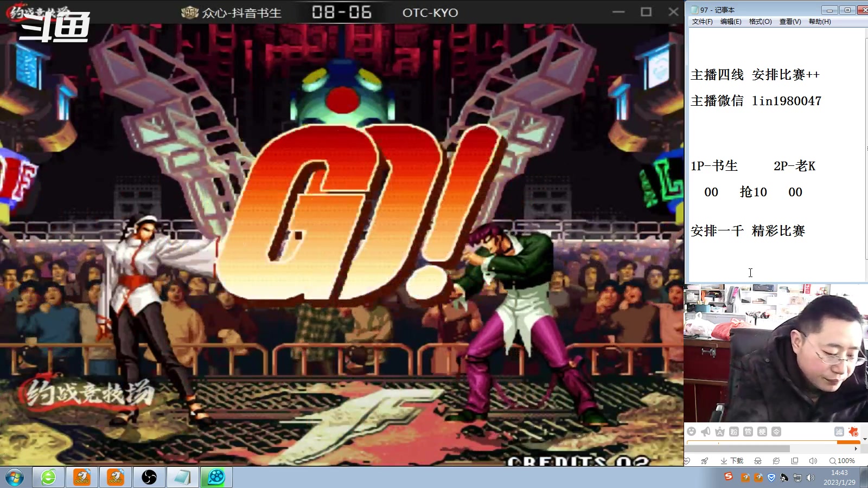The width and height of the screenshot is (868, 488).
Task: Click the rocket accelerate icon in browser status bar
Action: click(705, 461)
